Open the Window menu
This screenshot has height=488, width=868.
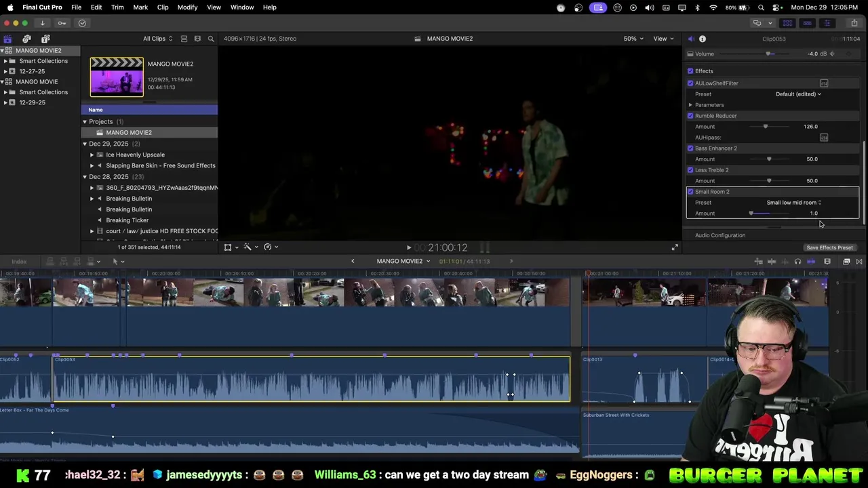(x=242, y=7)
